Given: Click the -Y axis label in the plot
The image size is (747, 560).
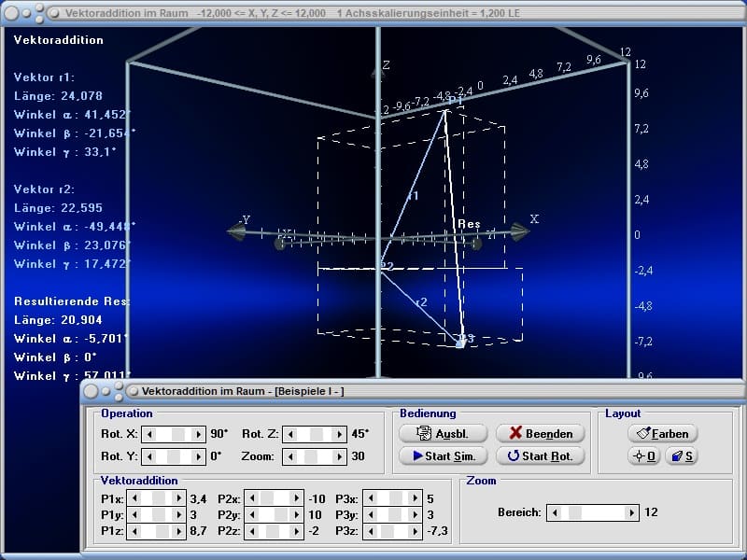Looking at the screenshot, I should 245,219.
